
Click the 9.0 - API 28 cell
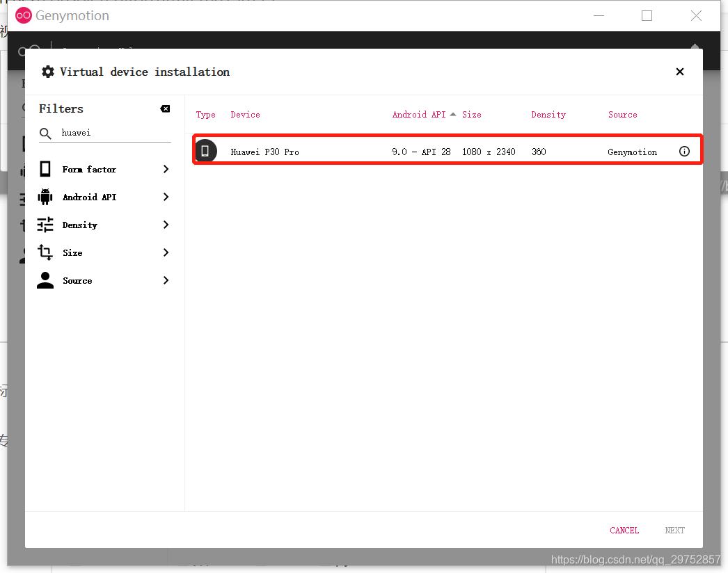[421, 152]
